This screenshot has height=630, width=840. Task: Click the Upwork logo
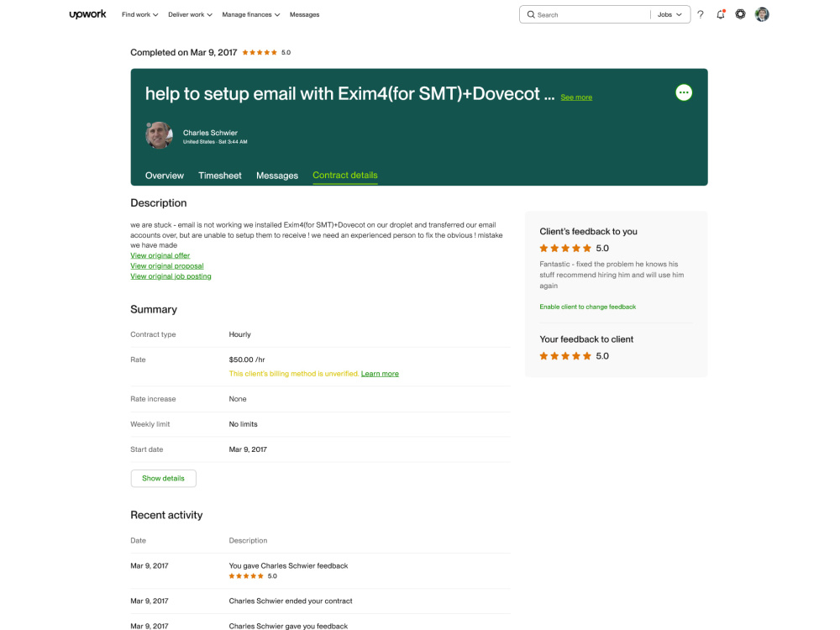click(x=88, y=14)
